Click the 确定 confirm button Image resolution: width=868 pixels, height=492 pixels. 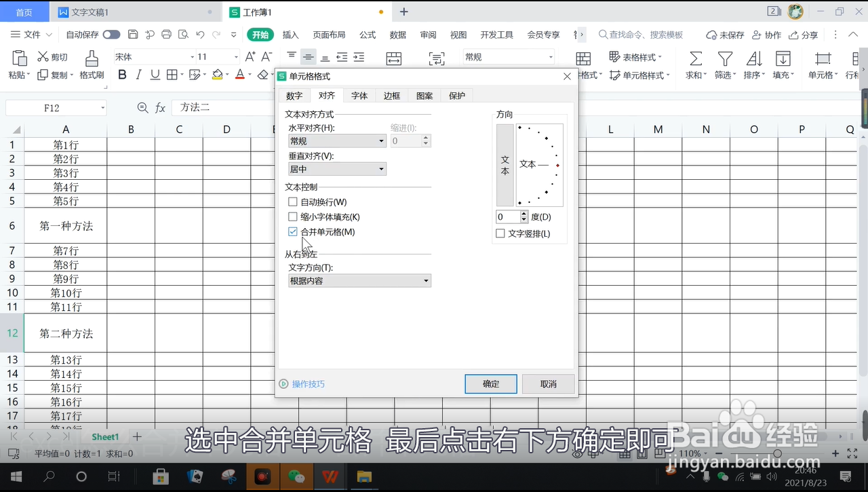coord(490,384)
